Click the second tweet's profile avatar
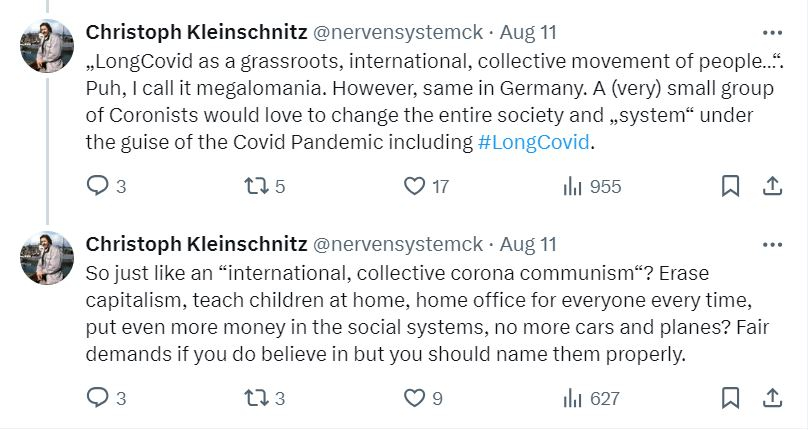 (47, 258)
